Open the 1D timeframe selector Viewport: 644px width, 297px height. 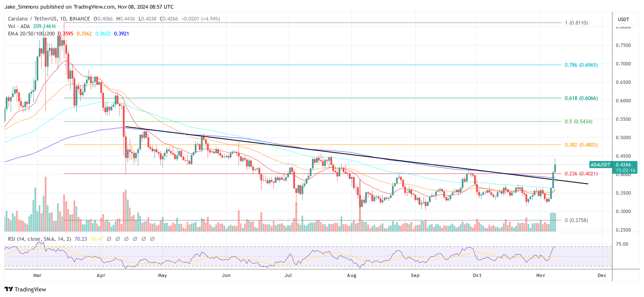click(64, 18)
